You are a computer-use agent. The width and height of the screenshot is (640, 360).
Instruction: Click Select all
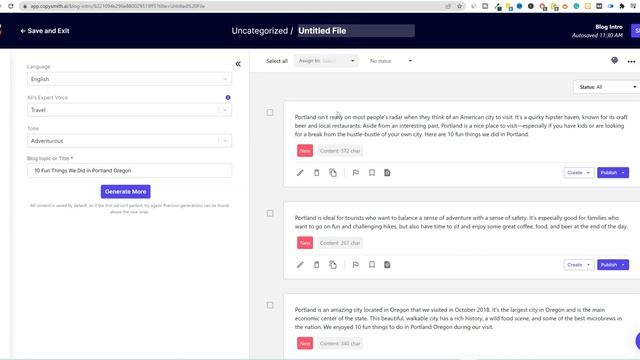[277, 61]
